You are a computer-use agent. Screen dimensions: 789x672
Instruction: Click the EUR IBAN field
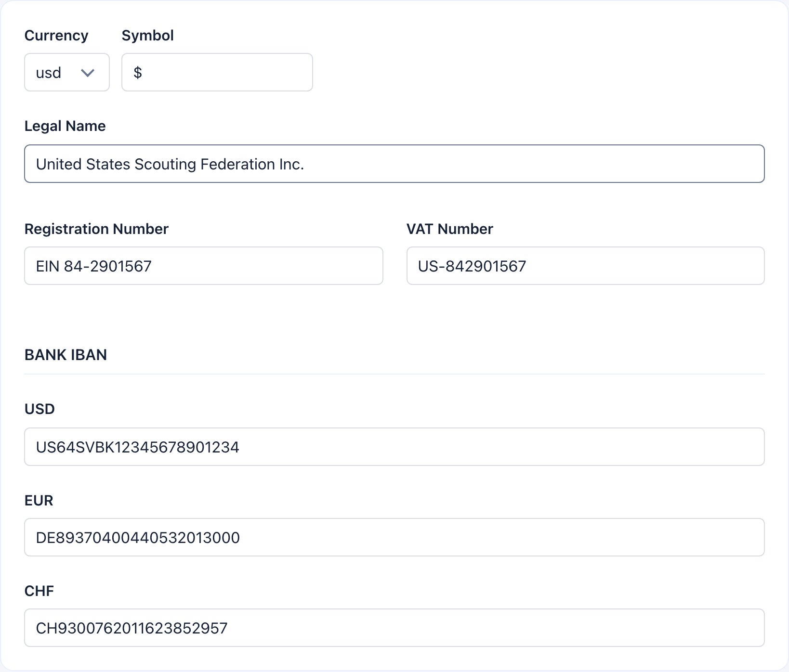tap(394, 537)
